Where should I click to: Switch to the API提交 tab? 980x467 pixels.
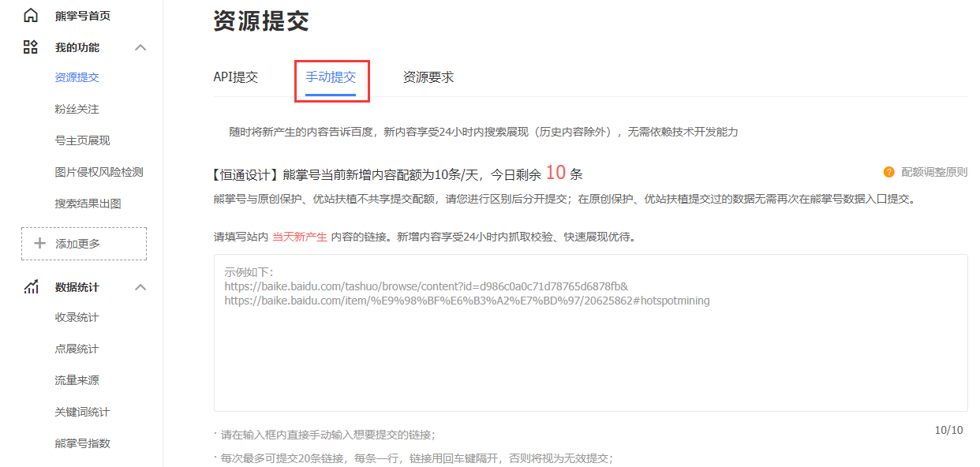pos(235,77)
